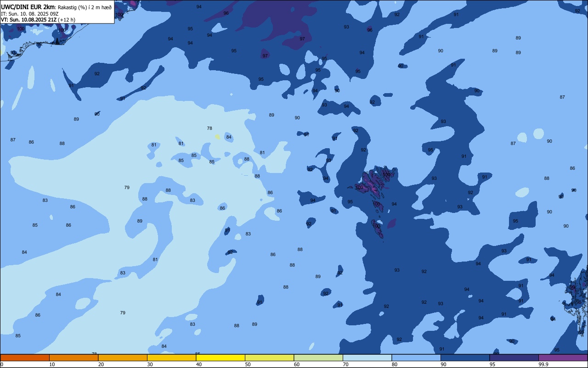
Task: Click the '0' tick label under the legend
Action: pyautogui.click(x=2, y=364)
